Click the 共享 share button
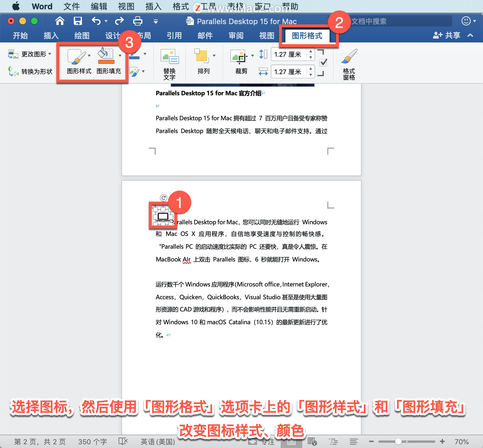 tap(447, 35)
